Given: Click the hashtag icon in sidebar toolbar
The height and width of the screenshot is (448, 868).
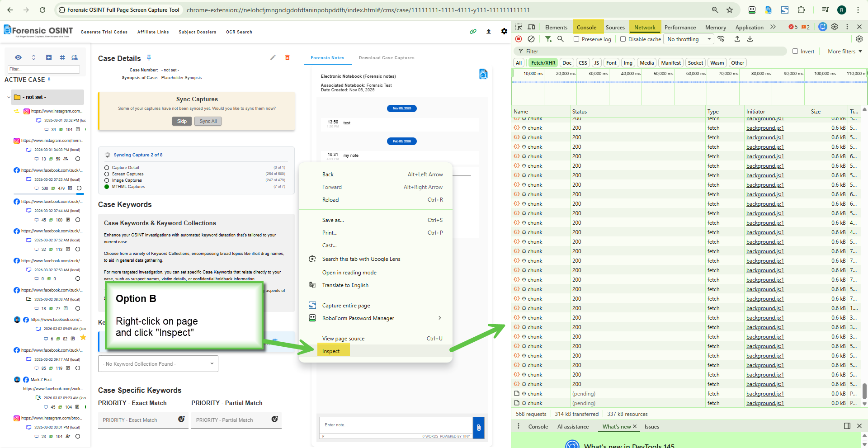Looking at the screenshot, I should [62, 57].
